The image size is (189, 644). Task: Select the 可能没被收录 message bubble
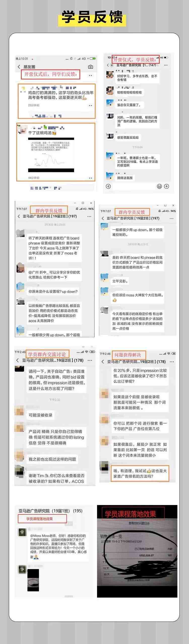(41, 415)
